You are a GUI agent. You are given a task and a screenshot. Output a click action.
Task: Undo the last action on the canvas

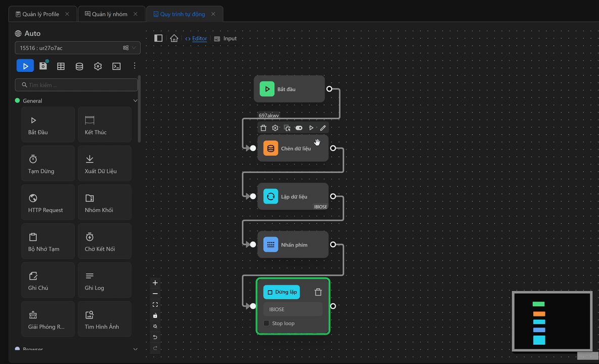[x=155, y=337]
